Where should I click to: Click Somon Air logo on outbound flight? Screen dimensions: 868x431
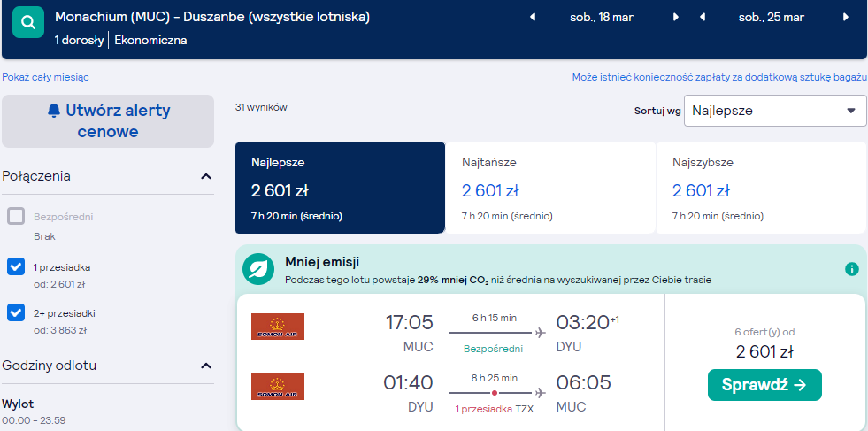point(278,327)
